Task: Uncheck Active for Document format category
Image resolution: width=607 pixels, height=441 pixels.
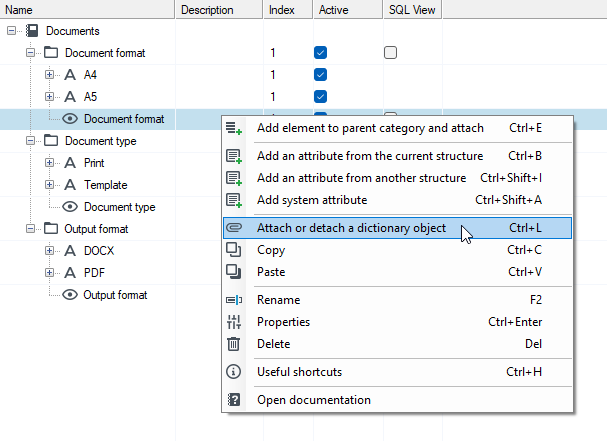Action: 321,53
